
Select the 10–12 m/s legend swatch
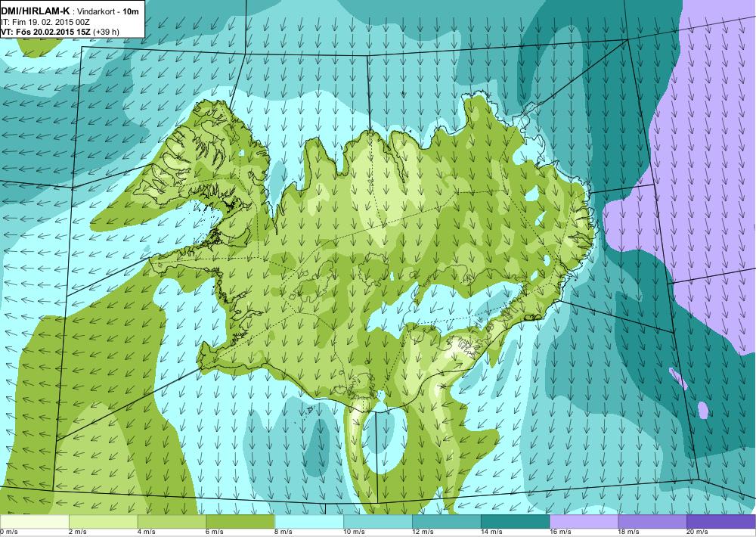pyautogui.click(x=377, y=522)
